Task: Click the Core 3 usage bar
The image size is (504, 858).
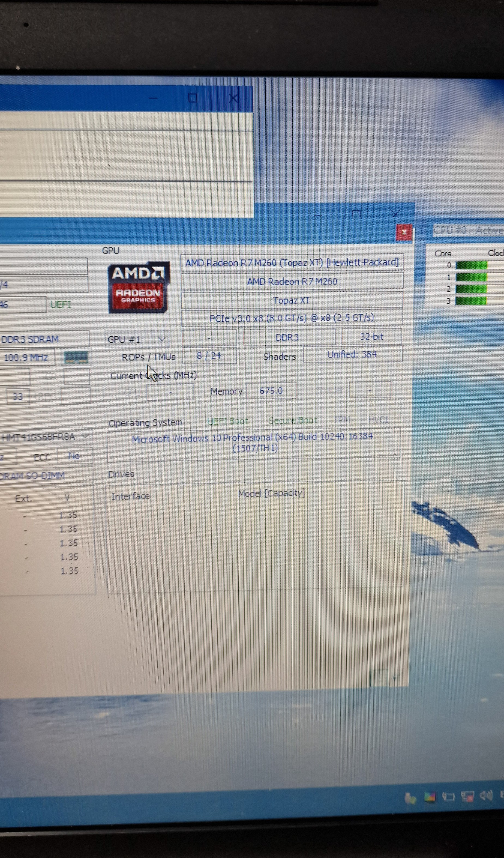Action: point(471,301)
